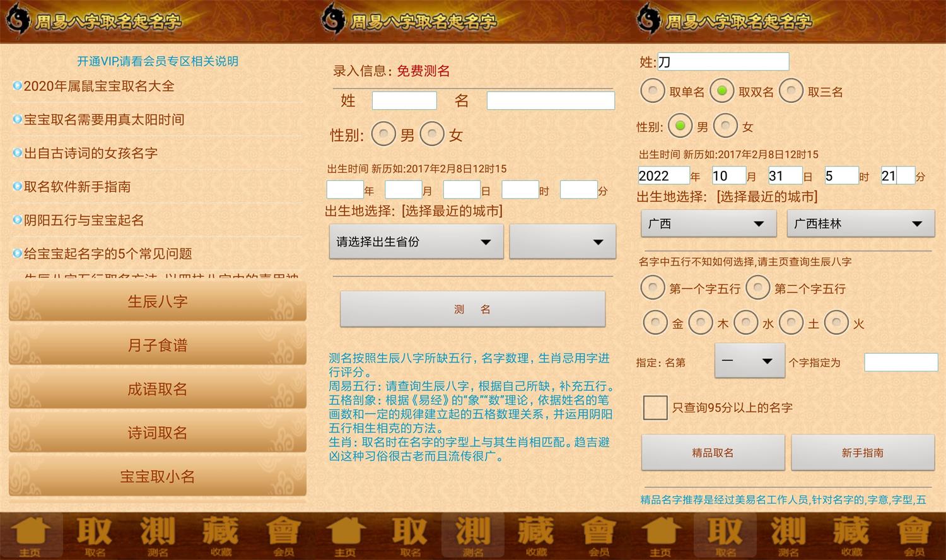Open the 广西桂林 city dropdown
The height and width of the screenshot is (560, 946).
tap(860, 223)
